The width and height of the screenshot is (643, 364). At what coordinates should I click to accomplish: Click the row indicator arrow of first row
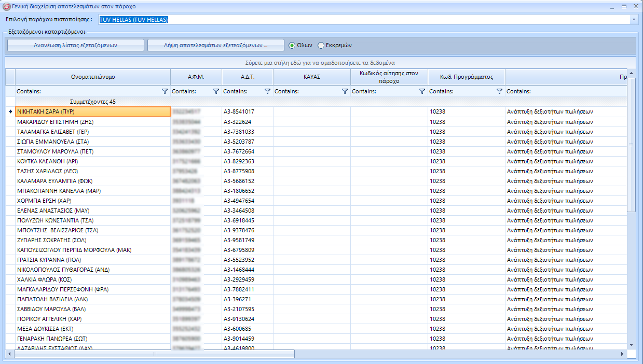click(x=10, y=111)
